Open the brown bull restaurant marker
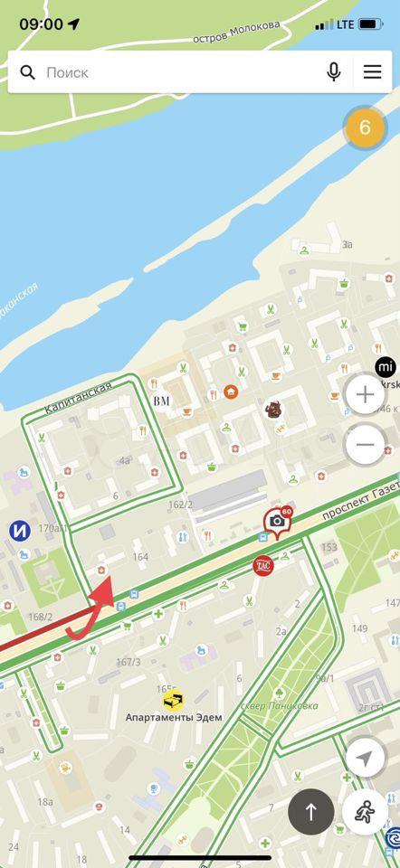Screen dimensions: 400x868 click(272, 410)
